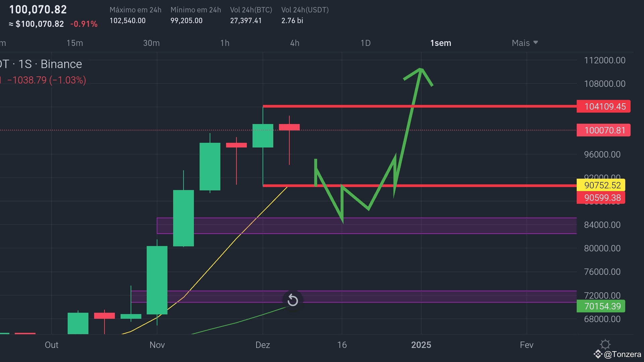Click the 100070.81 current price label

point(603,130)
